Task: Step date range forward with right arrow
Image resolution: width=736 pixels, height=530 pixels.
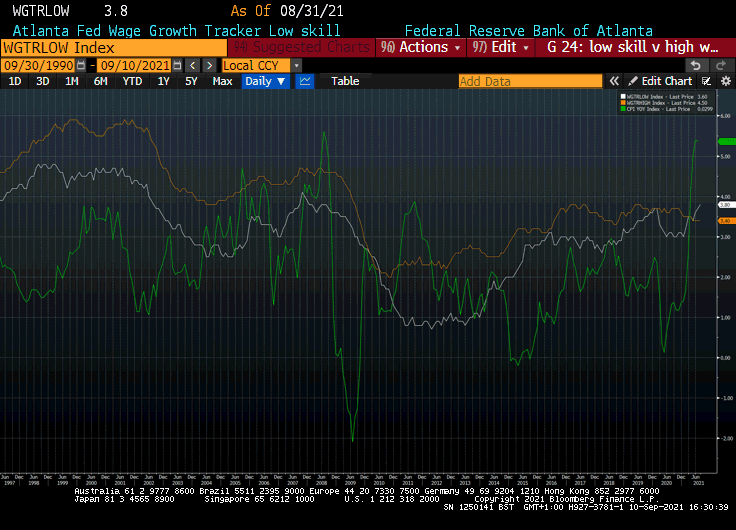Action: pyautogui.click(x=209, y=65)
